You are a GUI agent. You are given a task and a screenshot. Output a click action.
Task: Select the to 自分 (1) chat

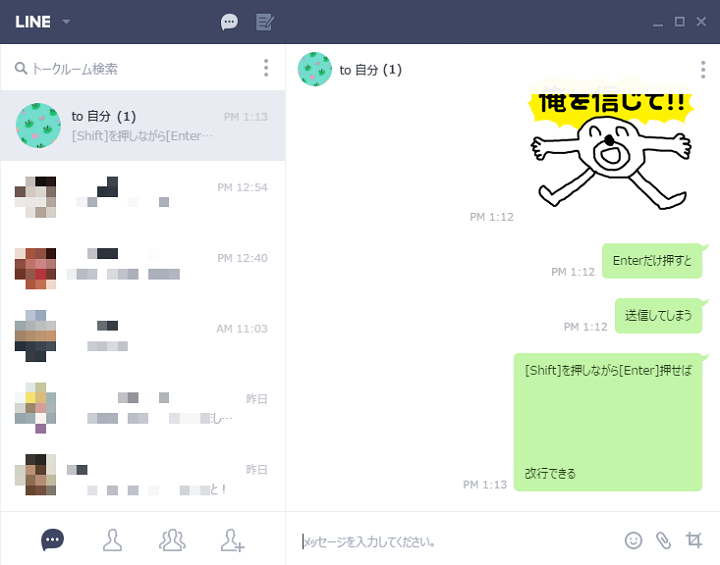click(x=143, y=125)
